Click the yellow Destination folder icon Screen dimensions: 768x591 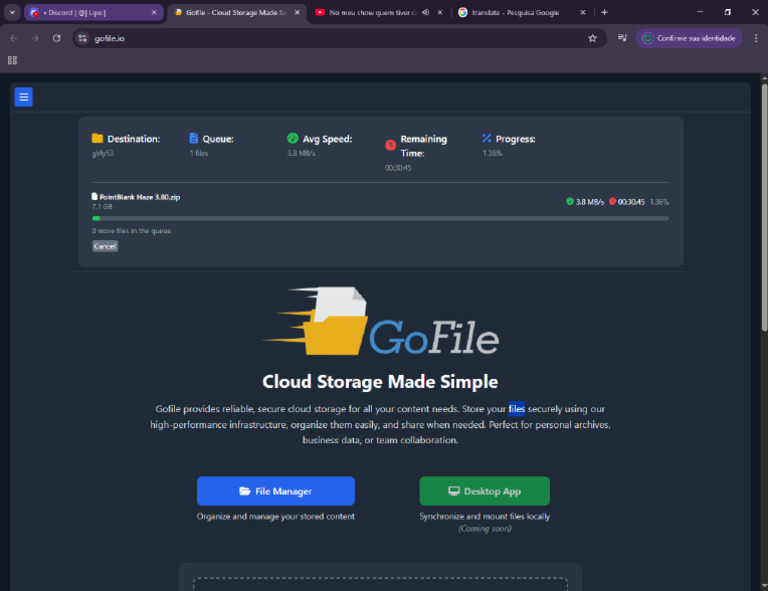point(97,139)
